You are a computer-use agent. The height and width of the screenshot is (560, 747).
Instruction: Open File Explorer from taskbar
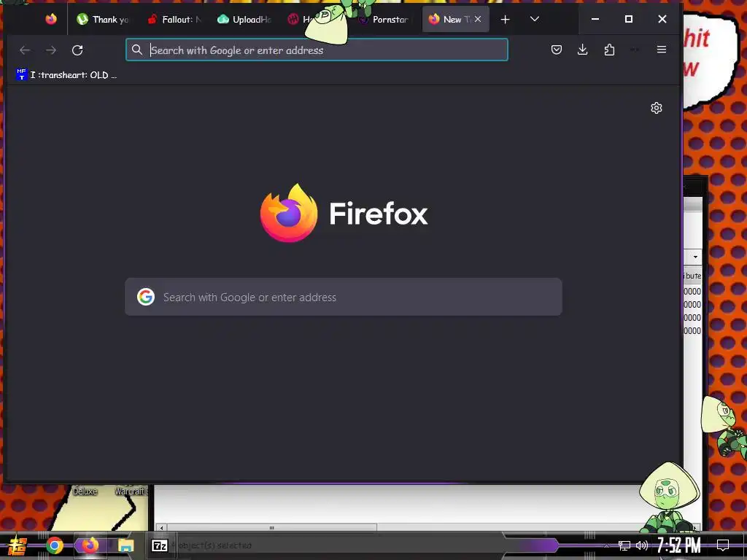pos(125,545)
